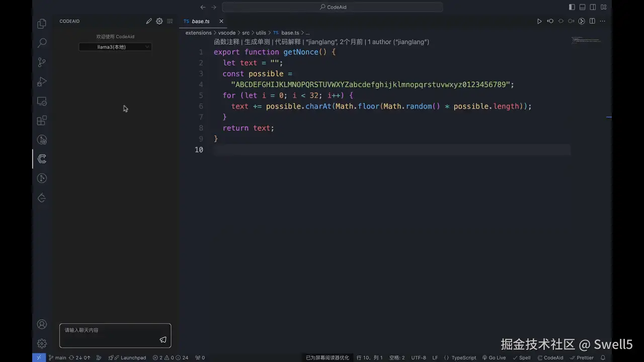Toggle Go Live server from status bar
The image size is (644, 362).
[494, 357]
